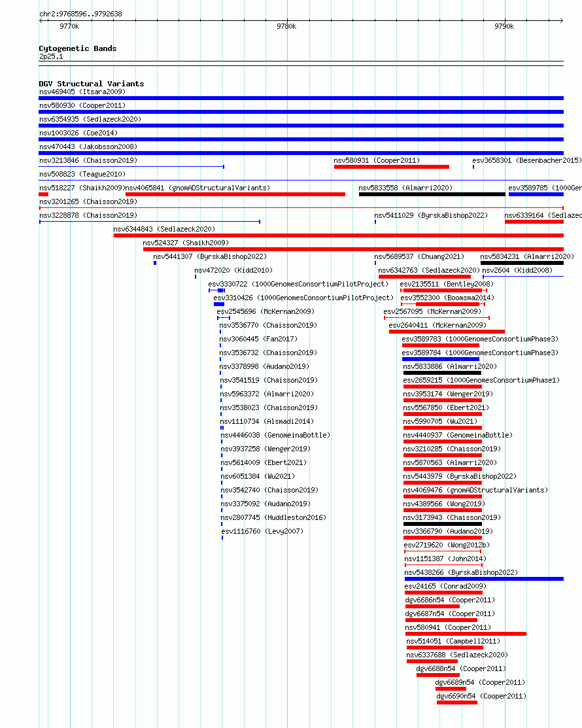The width and height of the screenshot is (582, 728).
Task: Click the nsv1151387 (John2014) label
Action: (445, 559)
